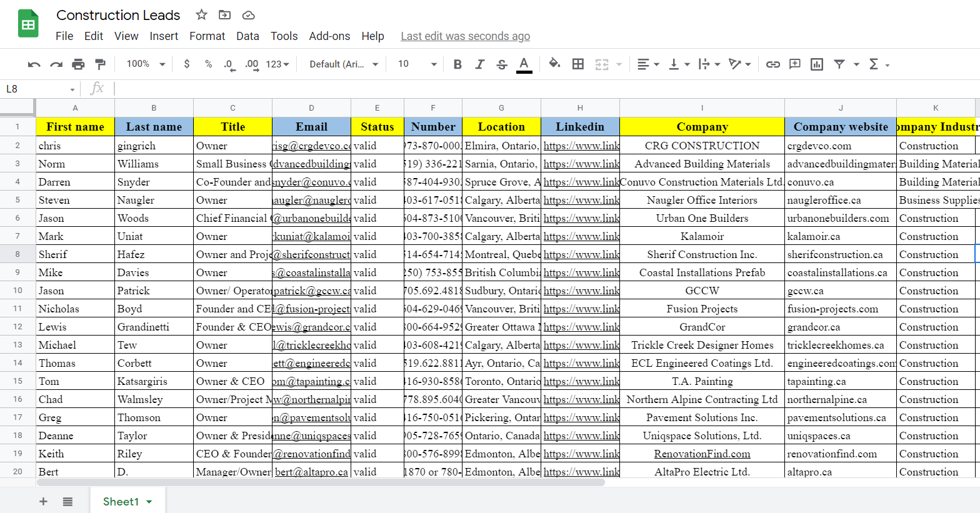This screenshot has width=980, height=513.
Task: Click the Name box showing L8
Action: pyautogui.click(x=37, y=89)
